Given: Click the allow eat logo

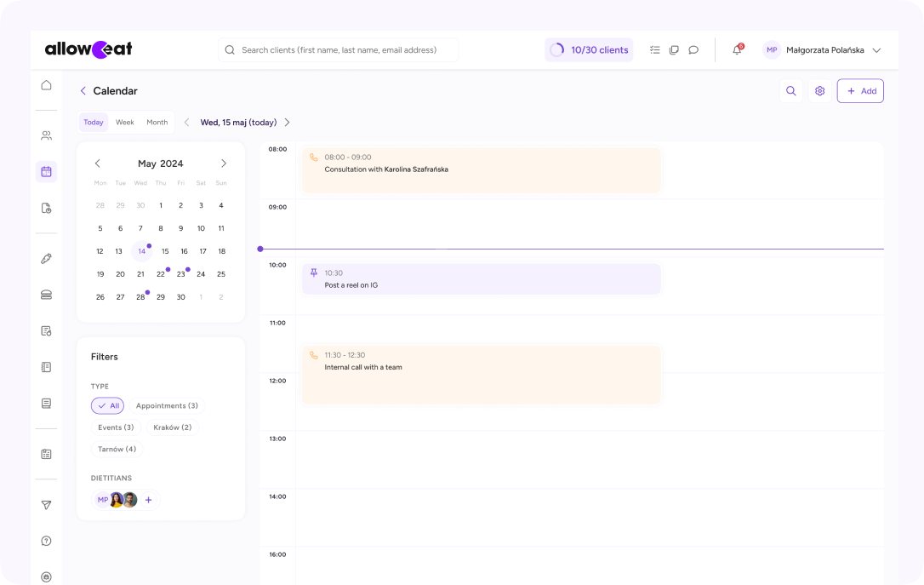Looking at the screenshot, I should coord(88,49).
